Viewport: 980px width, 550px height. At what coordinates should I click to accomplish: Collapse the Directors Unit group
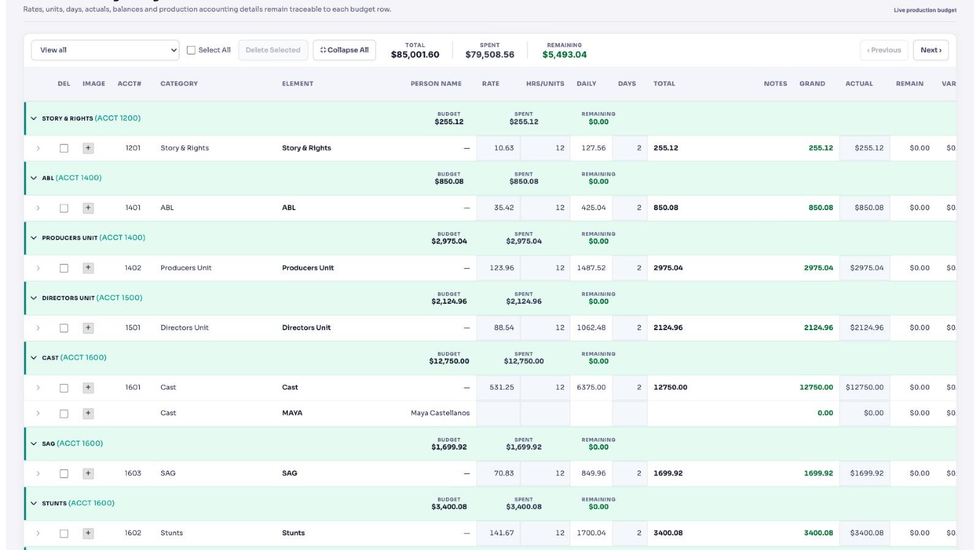(34, 298)
